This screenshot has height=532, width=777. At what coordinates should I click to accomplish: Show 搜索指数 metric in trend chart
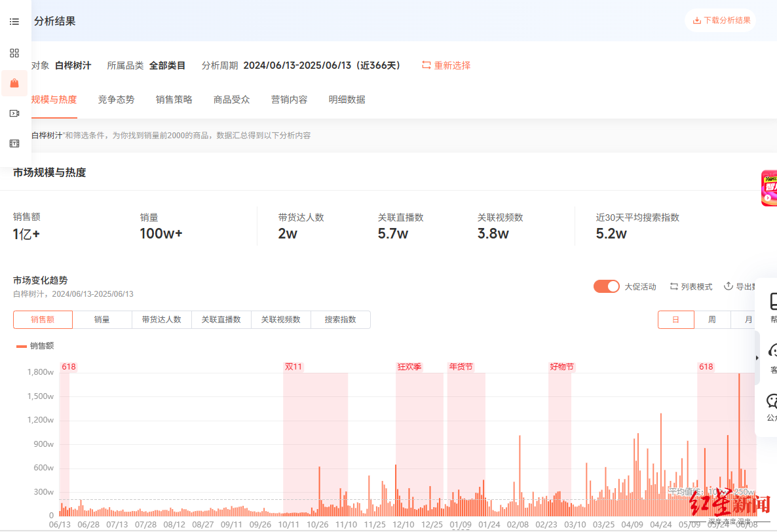coord(340,320)
